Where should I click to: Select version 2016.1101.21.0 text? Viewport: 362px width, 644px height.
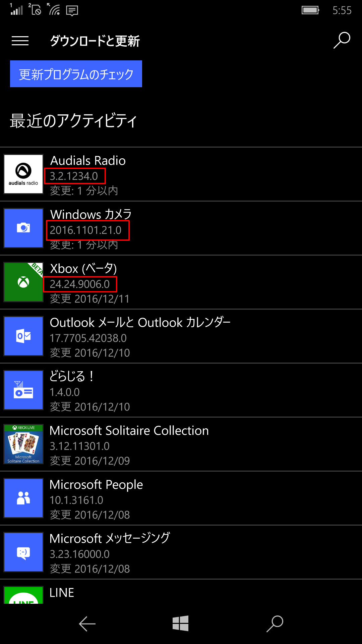85,230
